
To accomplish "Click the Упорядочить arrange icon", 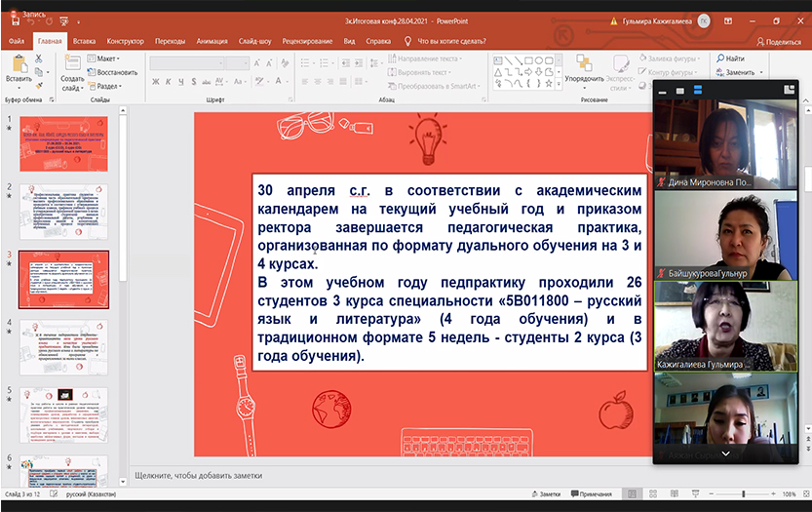I will [583, 60].
